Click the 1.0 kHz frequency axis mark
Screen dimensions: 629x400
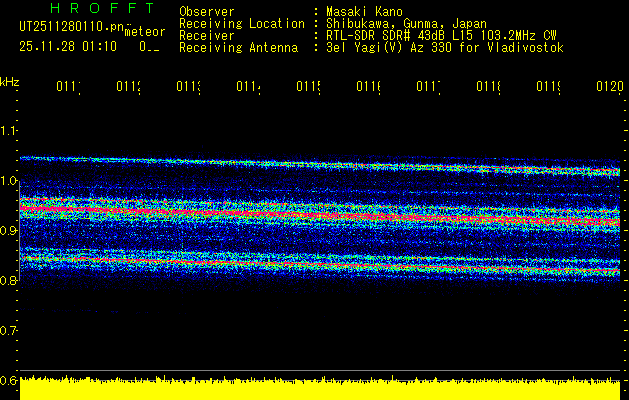click(x=10, y=181)
